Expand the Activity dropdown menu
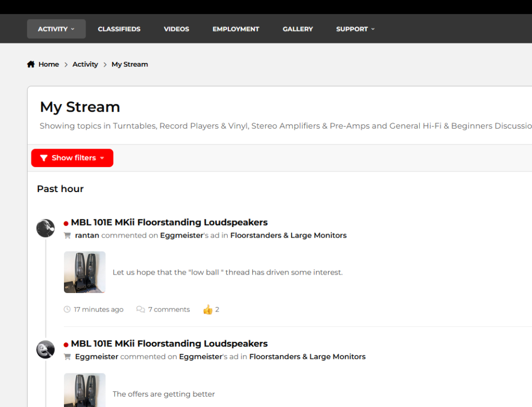Screen dimensions: 532x407 coord(56,29)
